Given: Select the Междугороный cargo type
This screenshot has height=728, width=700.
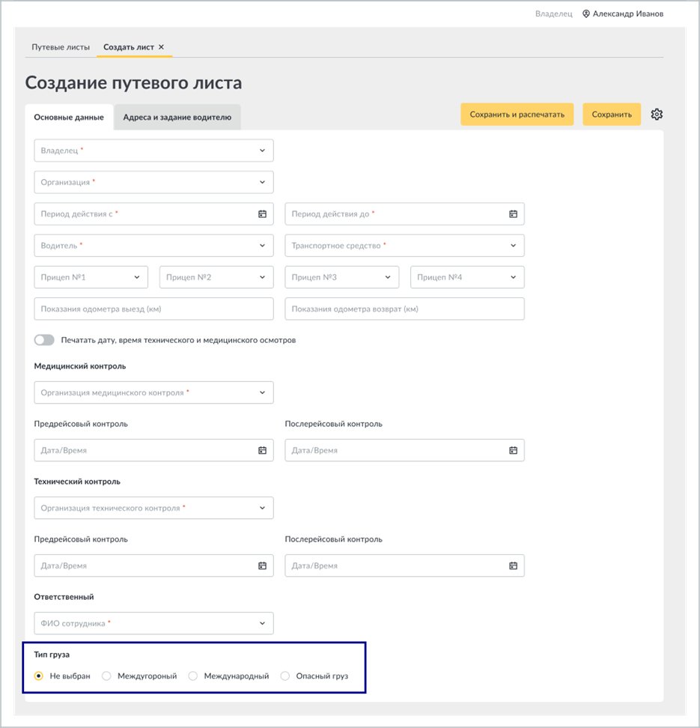Looking at the screenshot, I should 106,676.
